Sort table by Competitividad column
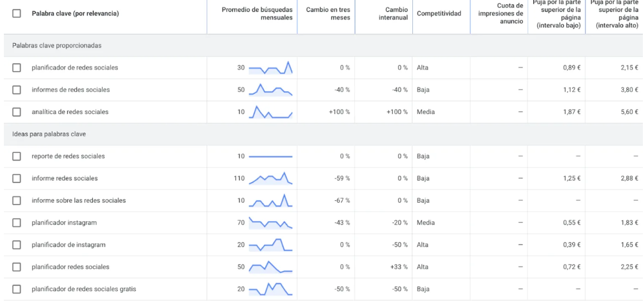Viewport: 644px width, 301px height. click(x=439, y=14)
